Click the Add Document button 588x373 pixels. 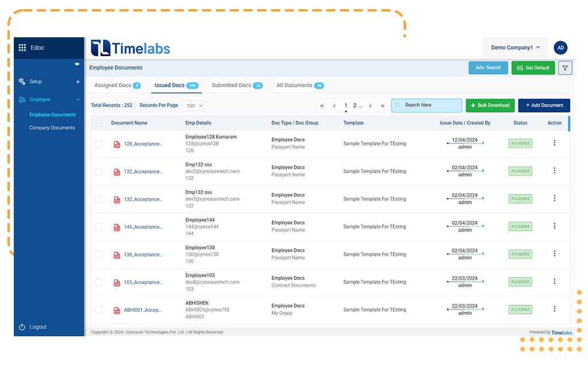click(x=544, y=106)
